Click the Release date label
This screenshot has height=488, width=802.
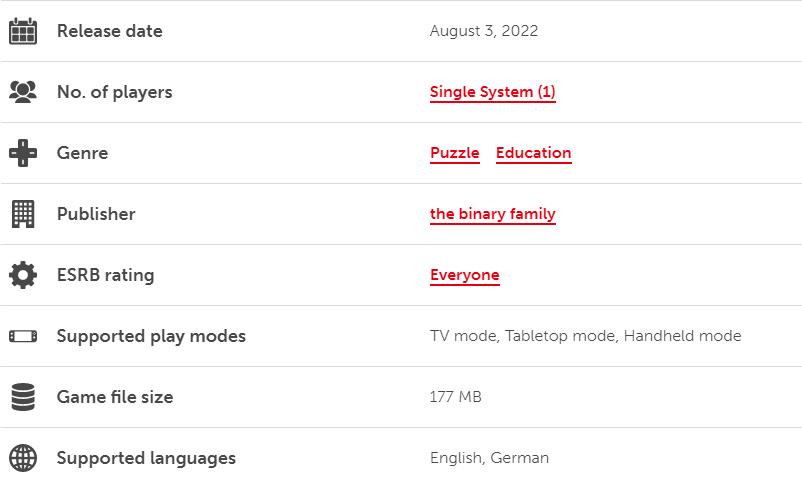(110, 31)
